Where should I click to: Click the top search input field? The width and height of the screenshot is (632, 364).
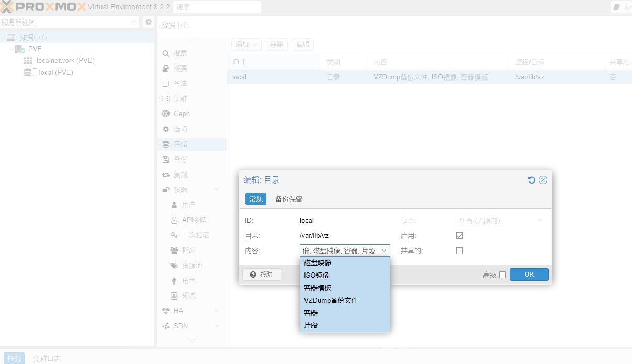coord(217,7)
